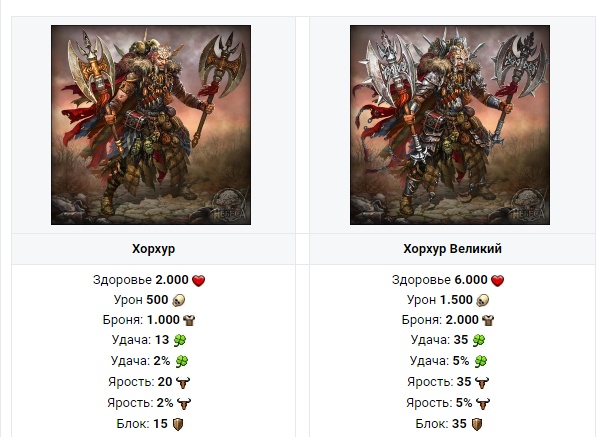Viewport: 599px width, 437px height.
Task: Click the bull icon beside Ярость 5%
Action: pyautogui.click(x=483, y=403)
